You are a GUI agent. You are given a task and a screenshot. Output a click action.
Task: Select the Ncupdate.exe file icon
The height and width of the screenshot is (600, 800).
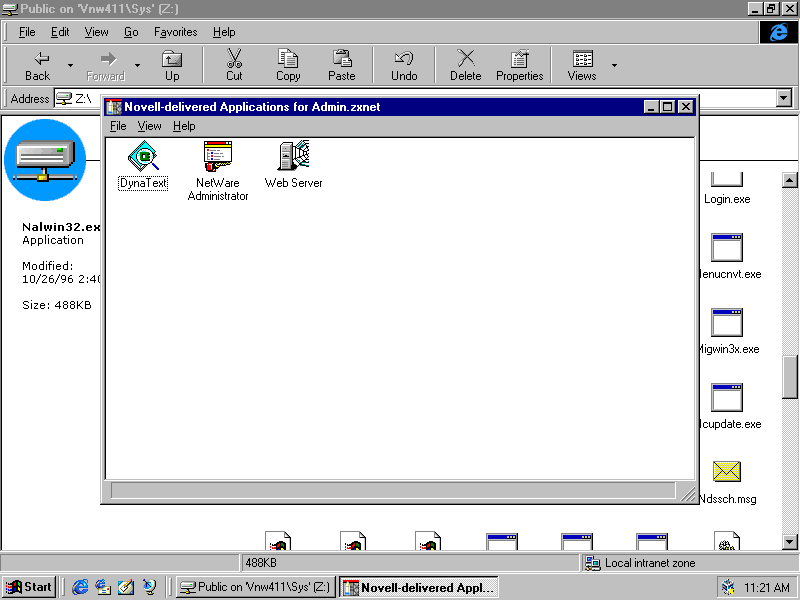point(727,397)
